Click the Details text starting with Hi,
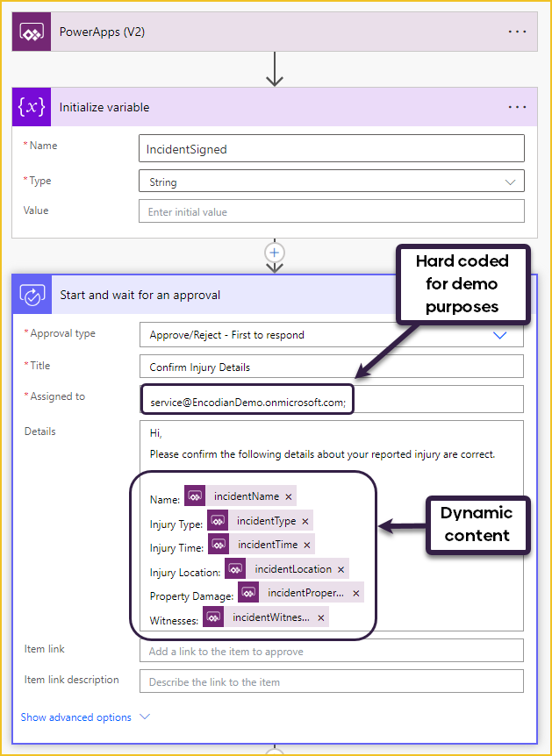 click(156, 433)
